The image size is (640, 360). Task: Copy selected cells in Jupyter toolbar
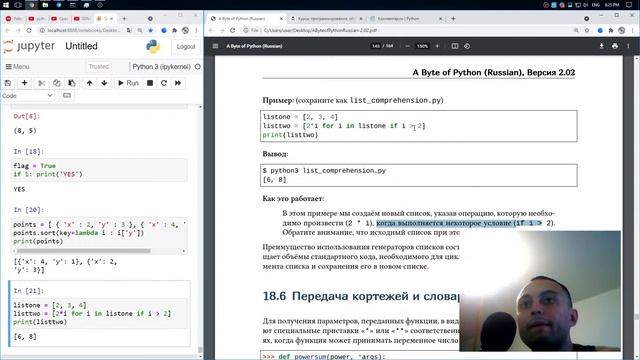(x=56, y=83)
